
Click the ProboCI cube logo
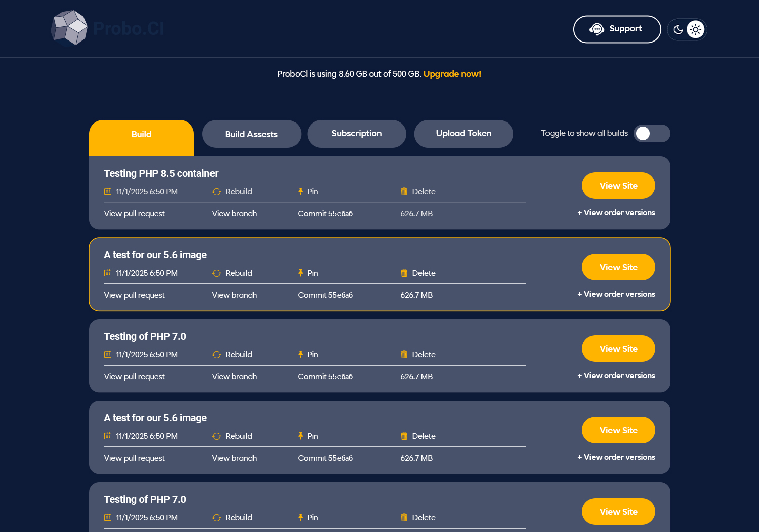70,28
